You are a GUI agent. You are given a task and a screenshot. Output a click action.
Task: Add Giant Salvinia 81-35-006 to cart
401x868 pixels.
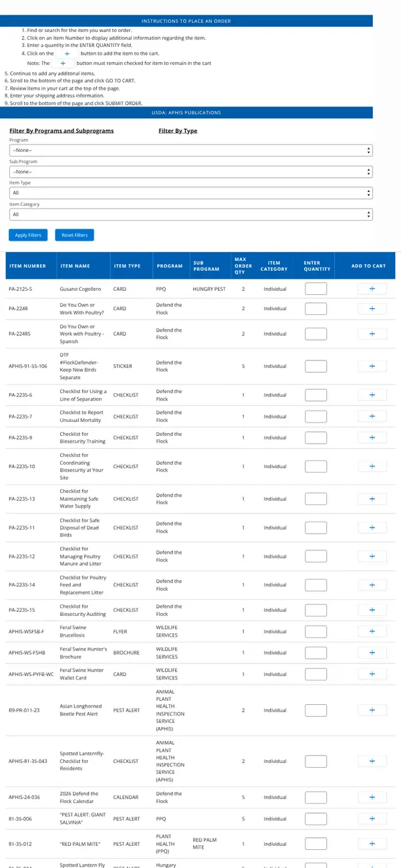(x=372, y=819)
